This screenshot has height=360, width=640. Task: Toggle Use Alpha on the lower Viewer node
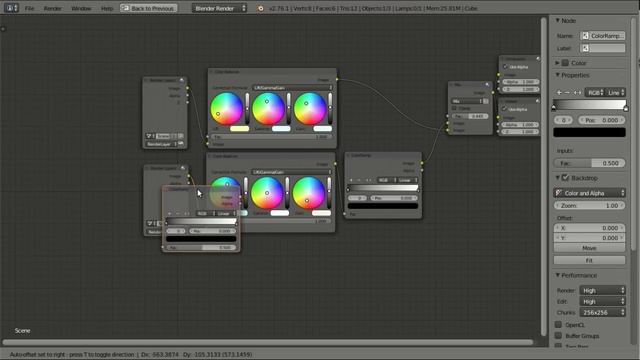click(x=505, y=109)
